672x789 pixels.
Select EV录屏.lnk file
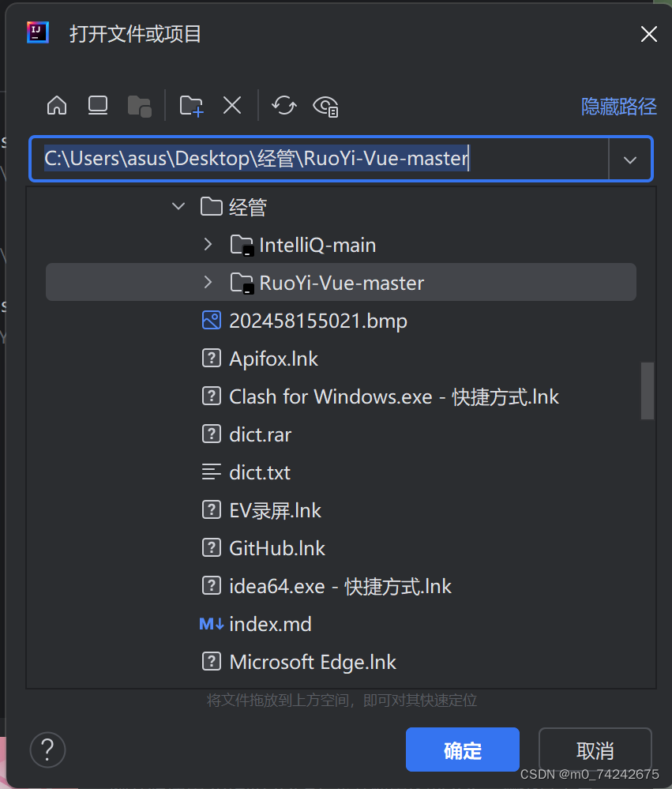click(x=341, y=510)
